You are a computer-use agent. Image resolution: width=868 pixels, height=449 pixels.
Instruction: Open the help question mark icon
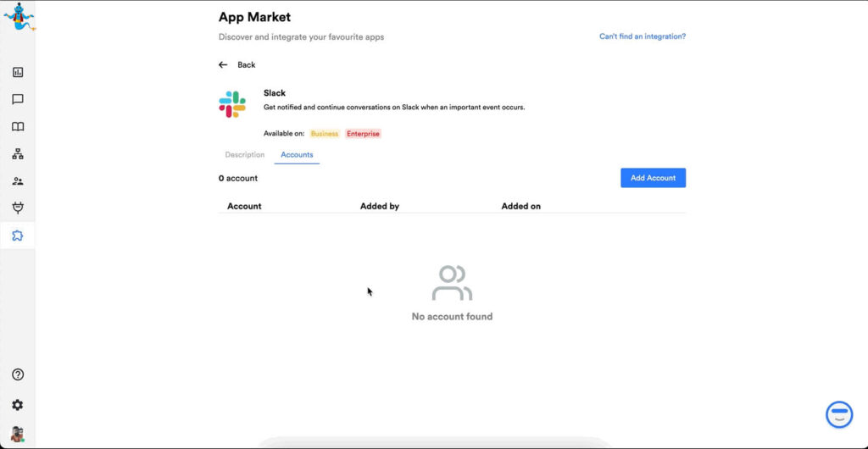[18, 374]
